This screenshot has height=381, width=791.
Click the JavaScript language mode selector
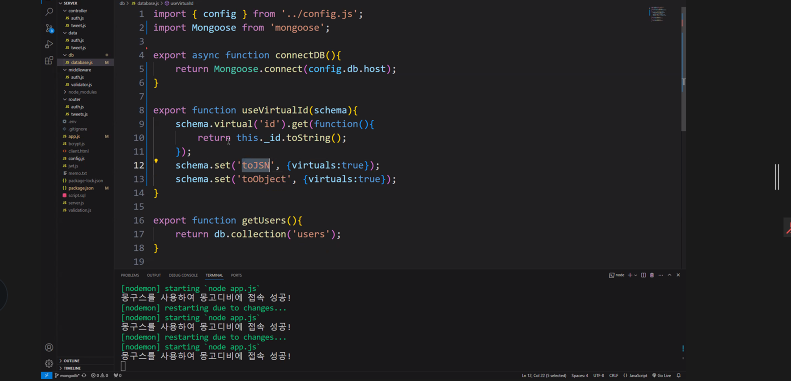tap(635, 375)
